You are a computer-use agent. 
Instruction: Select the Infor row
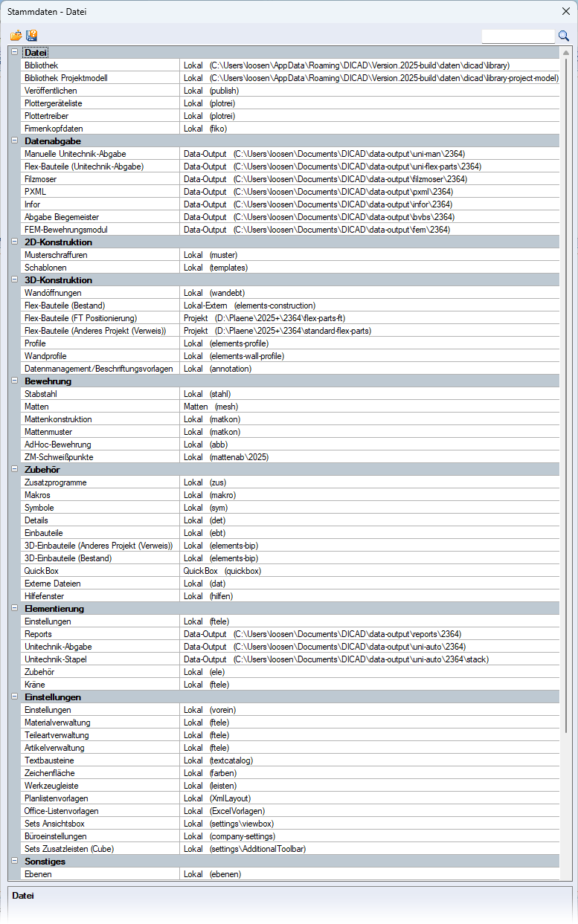click(290, 204)
